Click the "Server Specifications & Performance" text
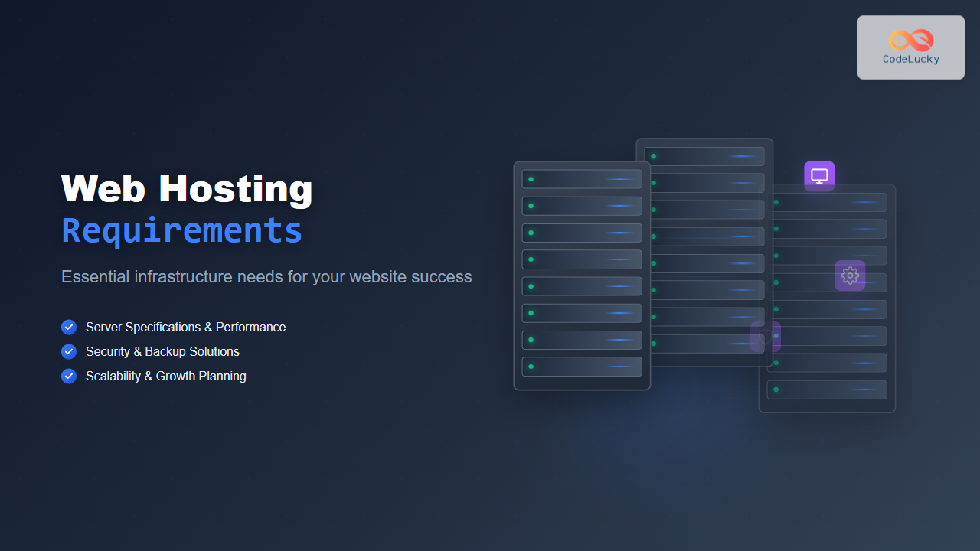The width and height of the screenshot is (980, 551). [x=185, y=328]
